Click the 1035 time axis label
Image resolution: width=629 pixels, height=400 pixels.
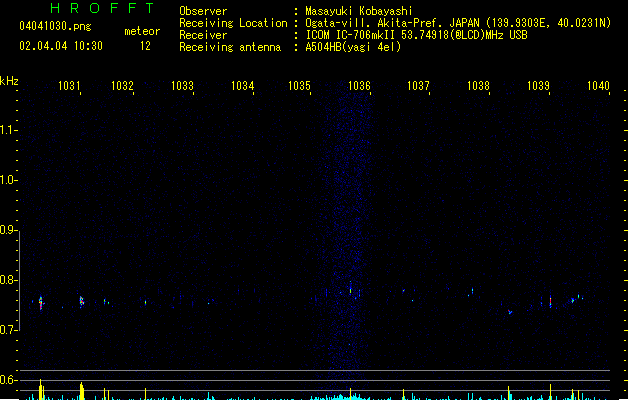coord(299,85)
